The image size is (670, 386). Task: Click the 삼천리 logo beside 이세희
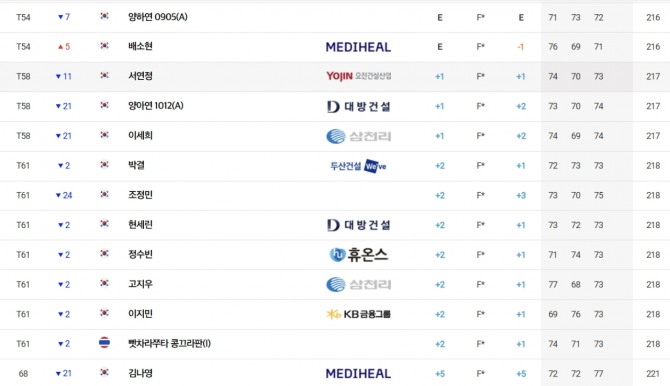coord(359,136)
